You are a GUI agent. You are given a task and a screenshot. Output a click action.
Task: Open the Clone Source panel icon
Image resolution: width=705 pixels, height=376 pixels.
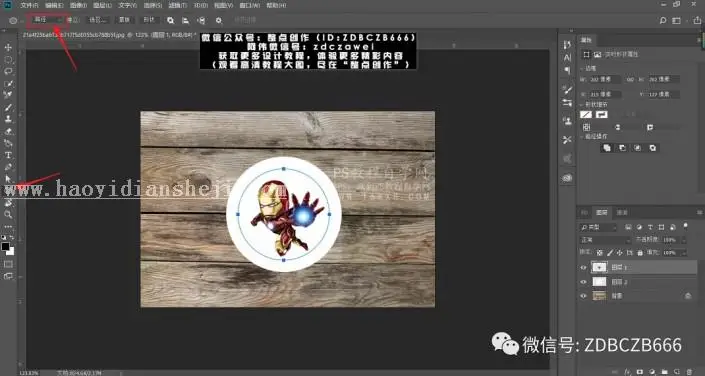point(567,121)
